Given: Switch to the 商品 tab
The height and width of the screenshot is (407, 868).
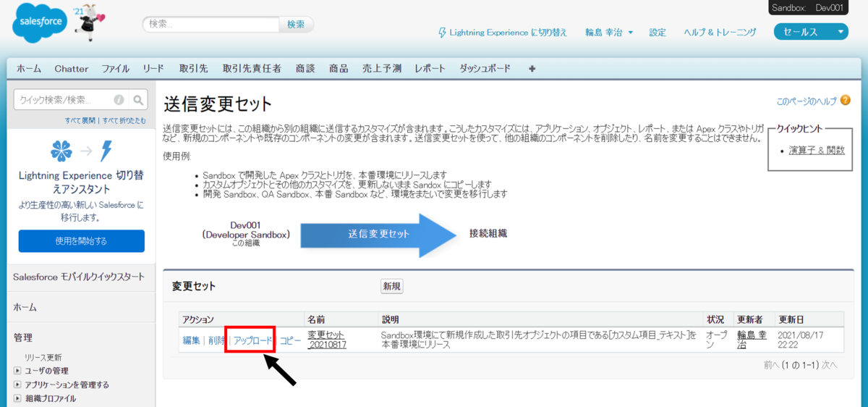Looking at the screenshot, I should click(x=339, y=69).
